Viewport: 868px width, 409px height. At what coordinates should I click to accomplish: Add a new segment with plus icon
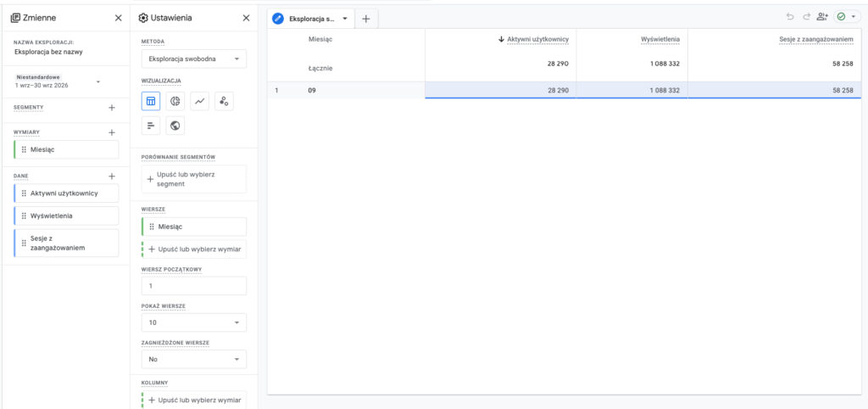112,108
